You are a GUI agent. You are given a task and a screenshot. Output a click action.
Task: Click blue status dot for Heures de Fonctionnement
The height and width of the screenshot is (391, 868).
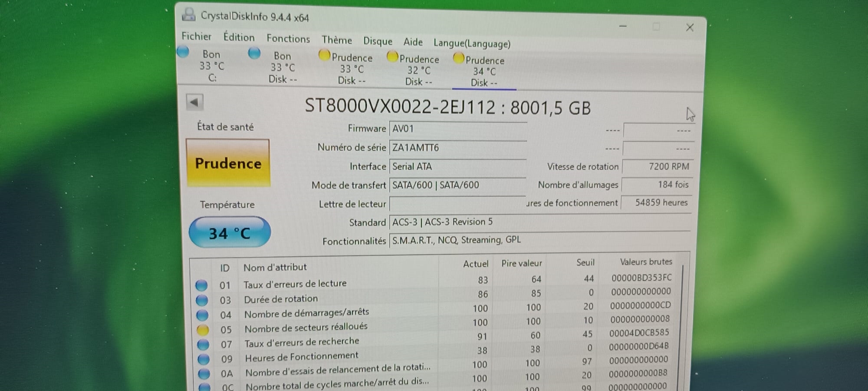point(203,359)
